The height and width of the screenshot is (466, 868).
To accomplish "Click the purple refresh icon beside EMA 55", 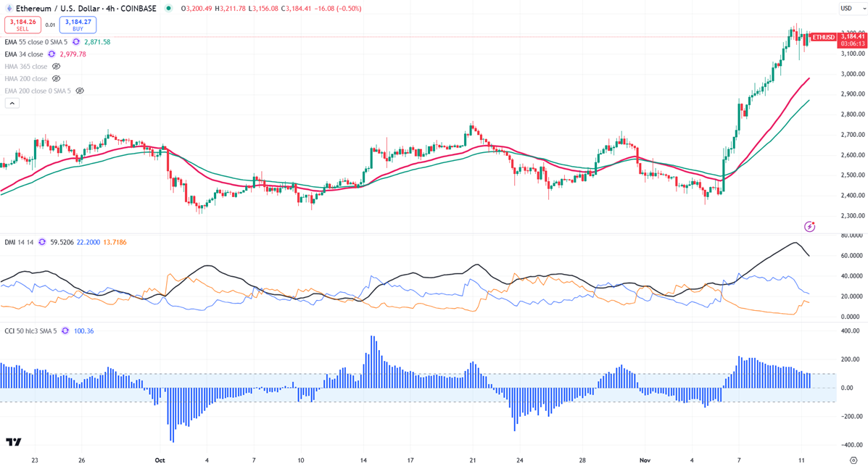I will click(76, 42).
